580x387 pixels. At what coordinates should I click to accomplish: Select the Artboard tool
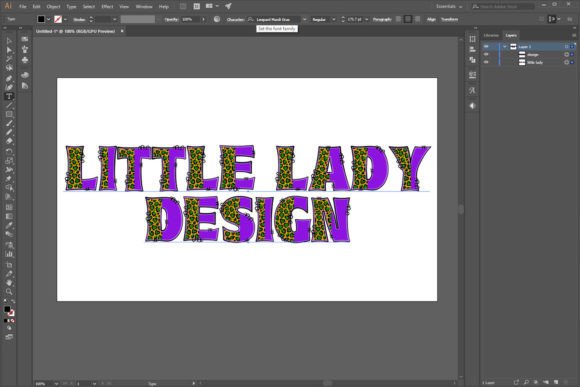pyautogui.click(x=9, y=265)
